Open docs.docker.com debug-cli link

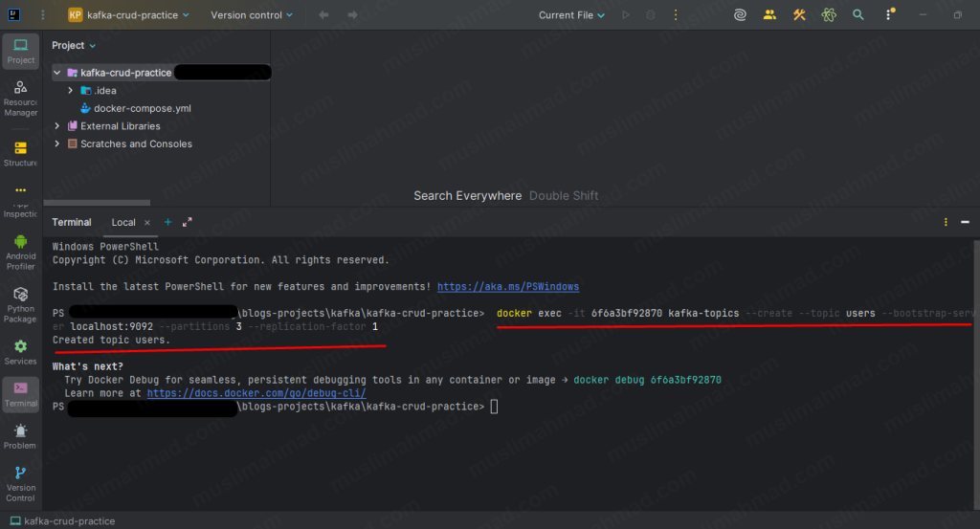256,393
